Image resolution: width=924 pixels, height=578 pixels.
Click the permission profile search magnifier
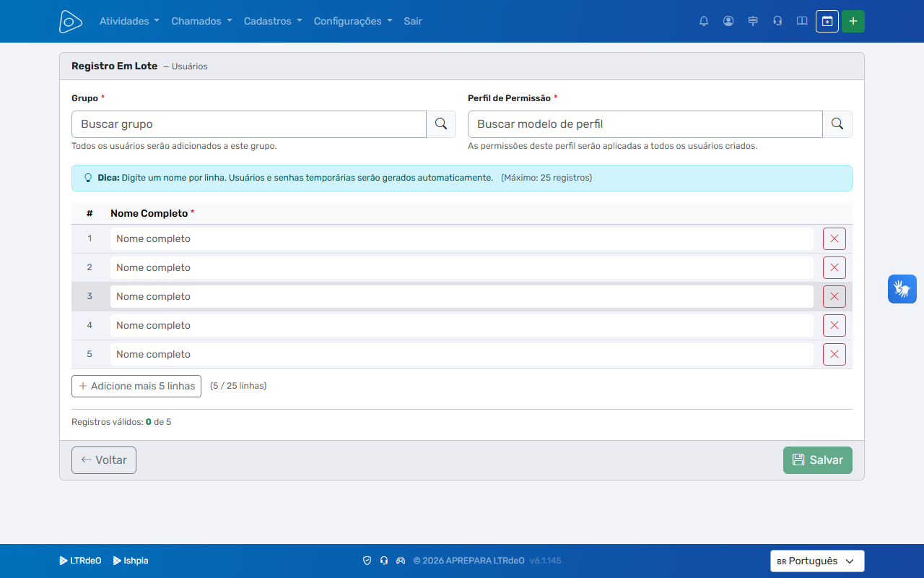pos(837,124)
